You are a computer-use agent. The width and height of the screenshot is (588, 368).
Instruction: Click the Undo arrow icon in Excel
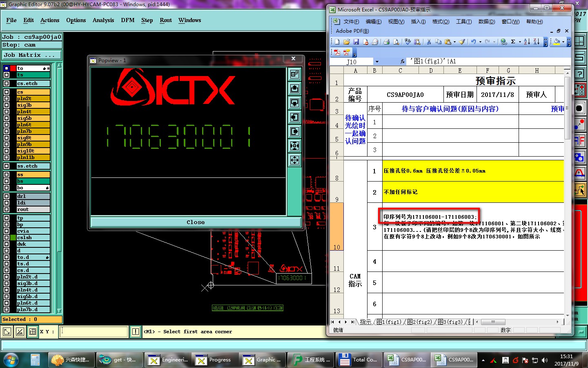click(473, 42)
